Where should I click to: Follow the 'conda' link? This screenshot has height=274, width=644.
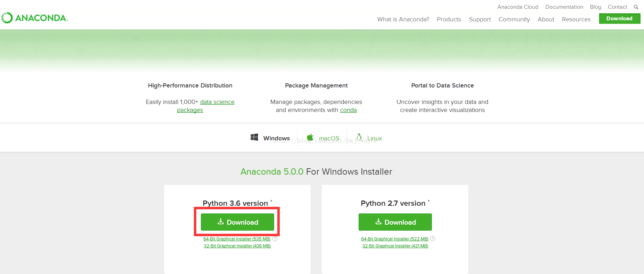[348, 110]
